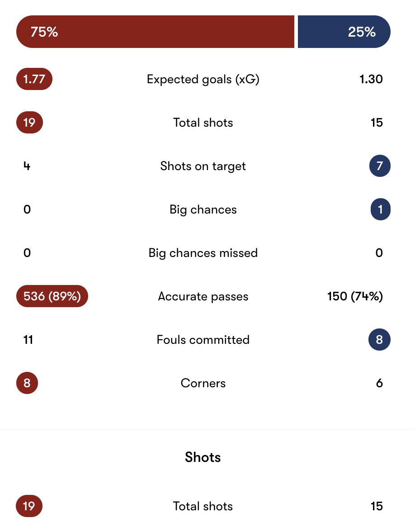Image resolution: width=415 pixels, height=532 pixels.
Task: Click the 4 shots on target value
Action: pos(27,166)
